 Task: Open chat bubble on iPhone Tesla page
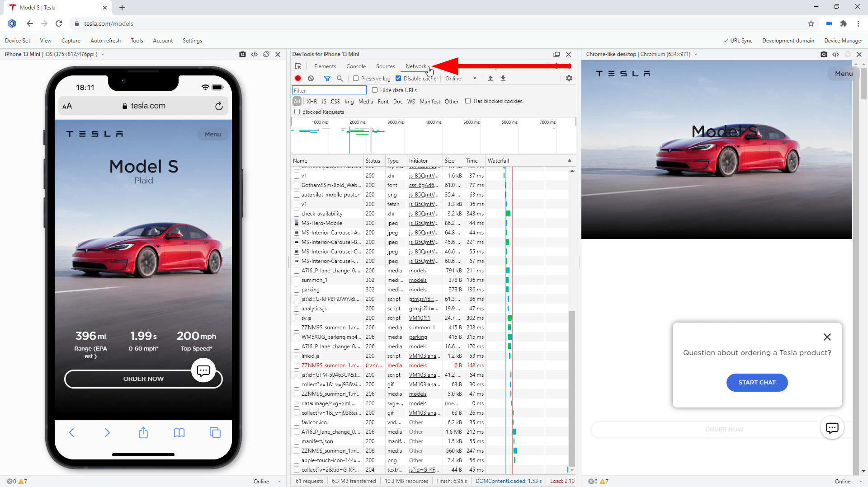click(203, 370)
